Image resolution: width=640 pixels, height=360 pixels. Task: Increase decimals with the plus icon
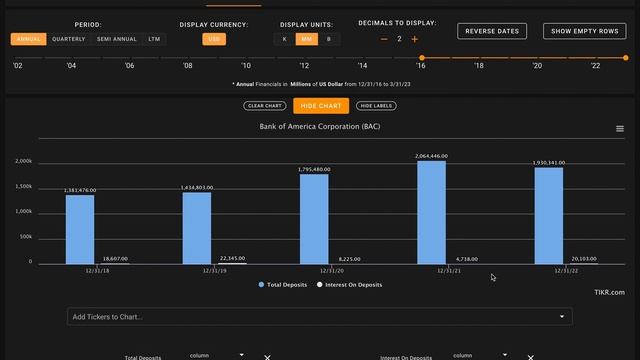point(414,39)
